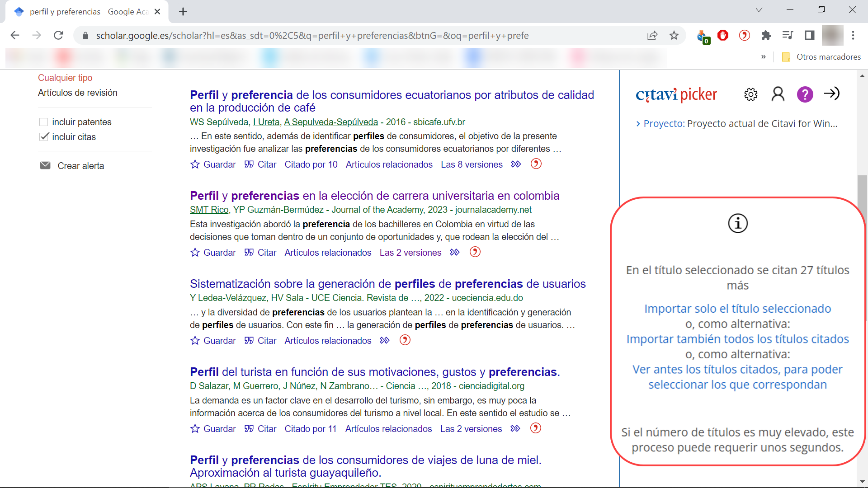Open author profile I Ureta
The width and height of the screenshot is (868, 488).
tap(266, 122)
